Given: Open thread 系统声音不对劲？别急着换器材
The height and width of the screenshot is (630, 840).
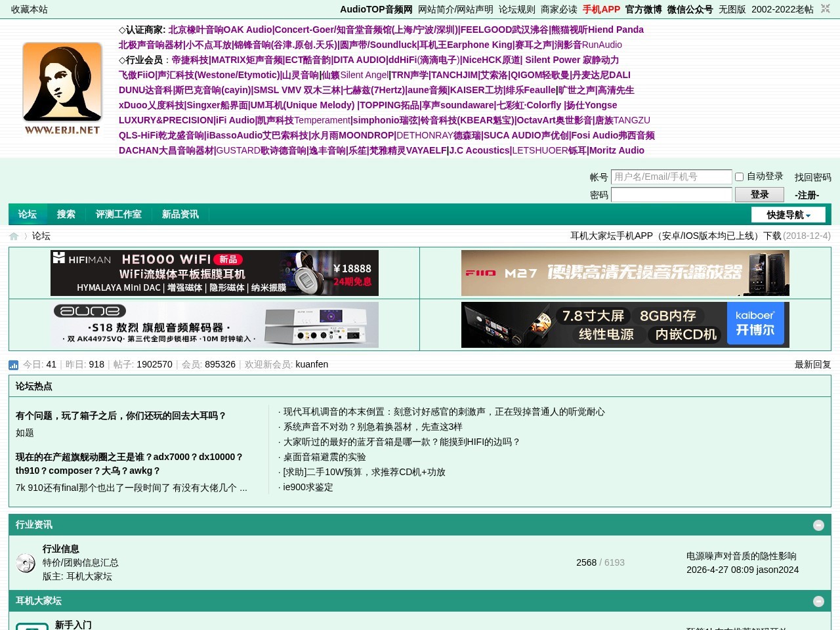Looking at the screenshot, I should coord(373,427).
